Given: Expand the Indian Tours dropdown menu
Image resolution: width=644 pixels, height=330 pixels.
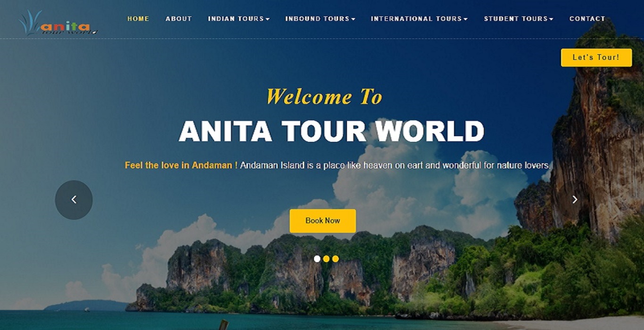Looking at the screenshot, I should point(239,19).
